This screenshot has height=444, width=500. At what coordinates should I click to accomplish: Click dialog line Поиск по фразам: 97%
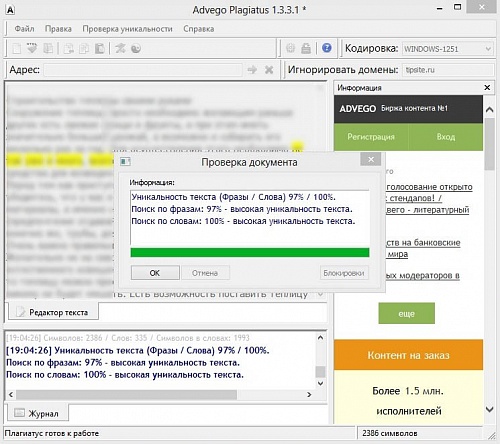[242, 209]
